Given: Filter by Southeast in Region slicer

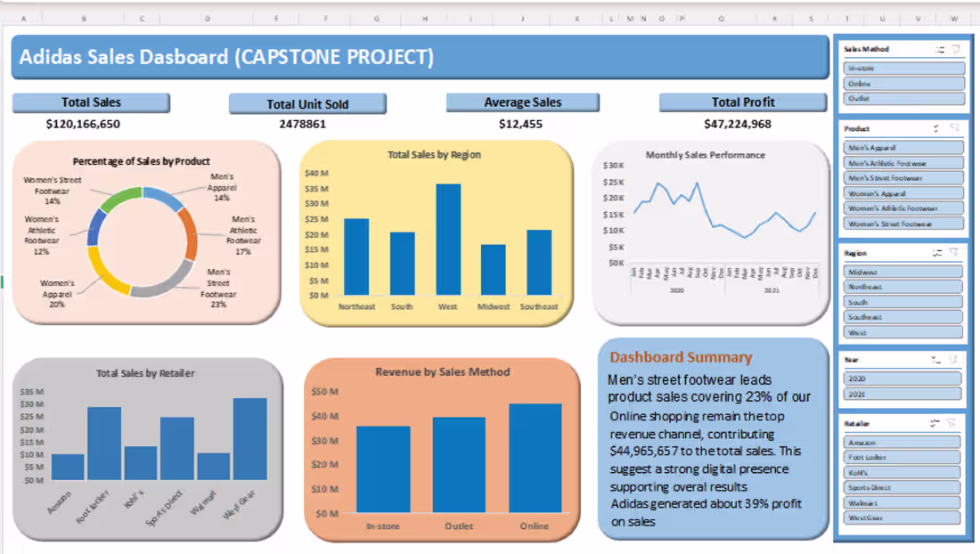Looking at the screenshot, I should (902, 317).
